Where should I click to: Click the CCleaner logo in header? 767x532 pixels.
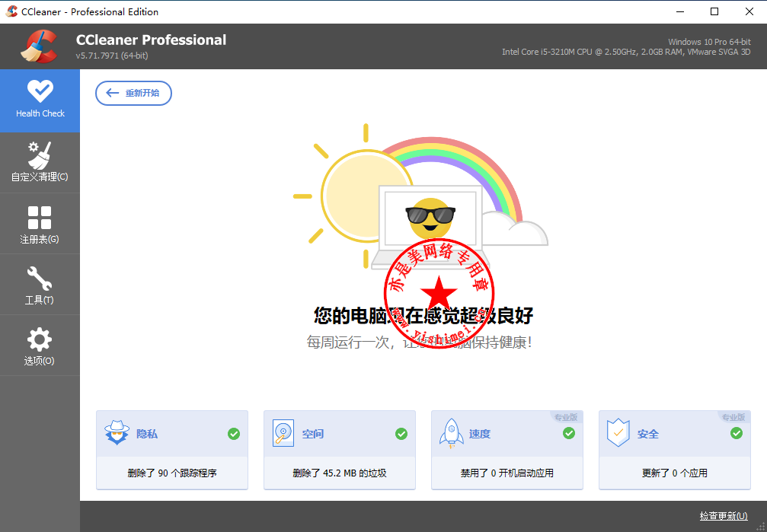(x=39, y=46)
